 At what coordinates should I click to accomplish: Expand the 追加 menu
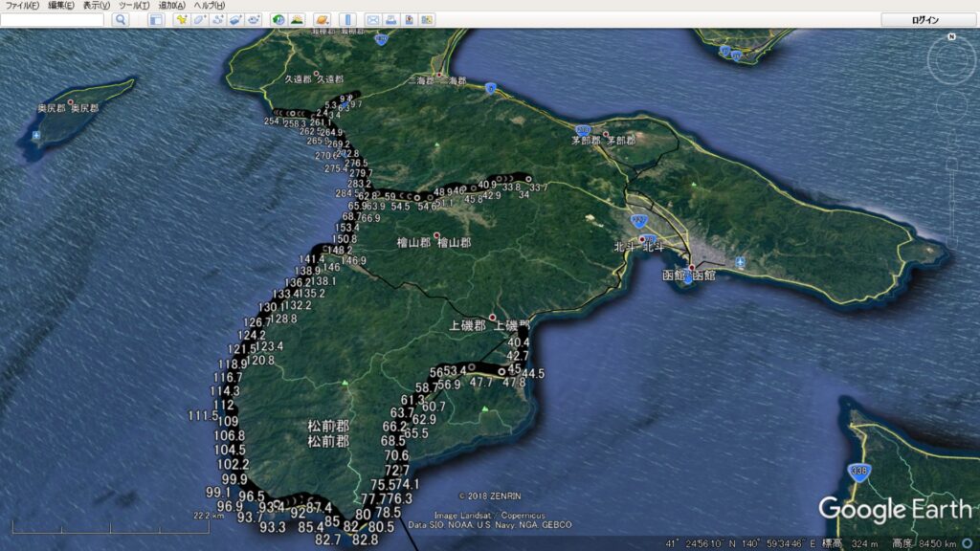[171, 6]
